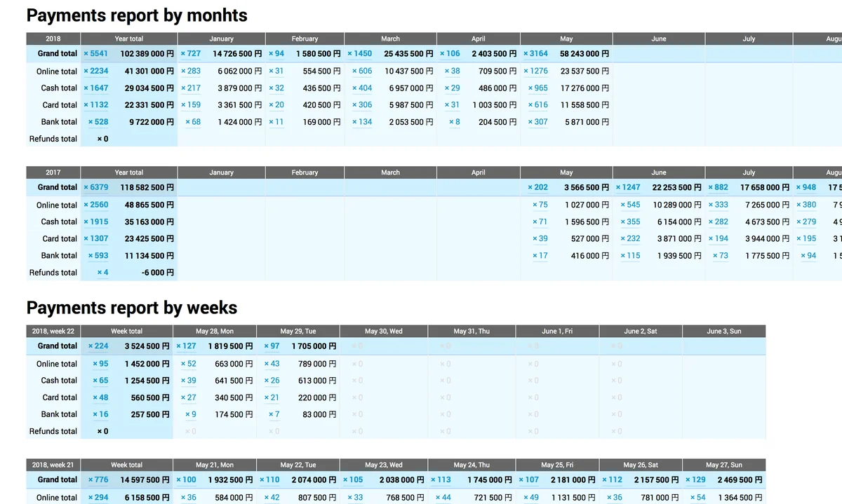Screen dimensions: 842x504
Task: Click the ×2234 Online total link for 2018
Action: click(x=95, y=71)
